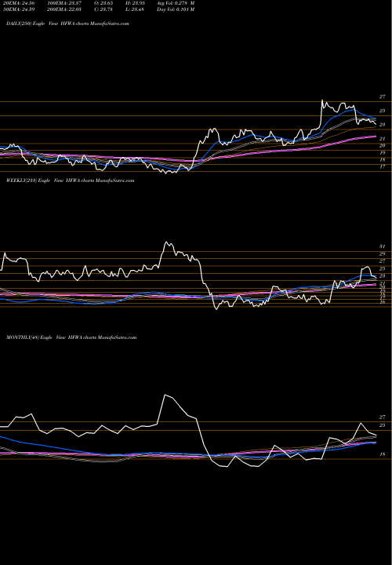The width and height of the screenshot is (392, 565).
Task: Click the 27 price label on daily chart
Action: [383, 97]
